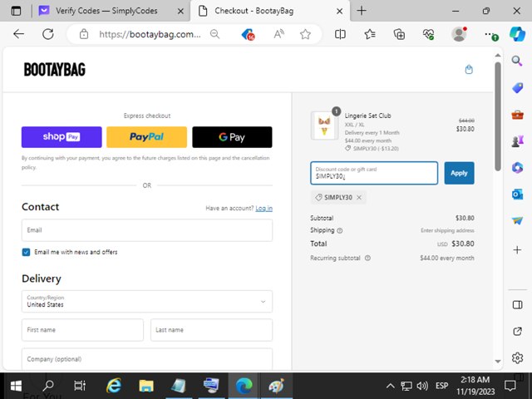
Task: Open the tab actions menu icon
Action: (16, 11)
